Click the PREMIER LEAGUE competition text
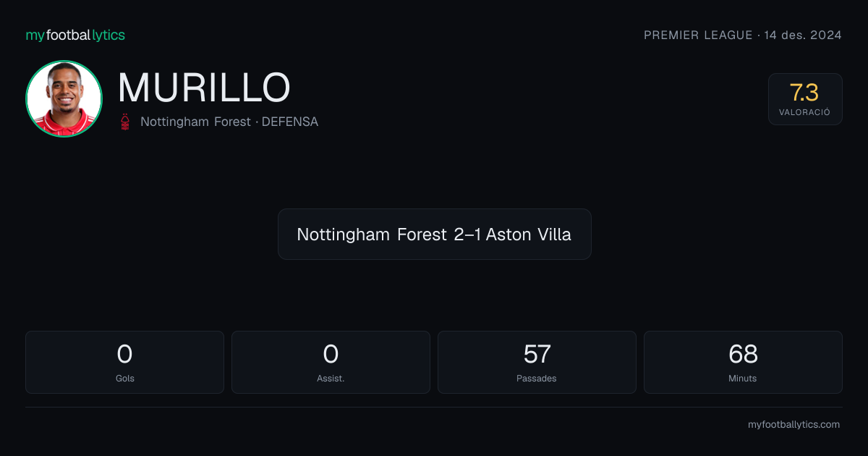Screen dimensions: 868x456 (x=698, y=35)
